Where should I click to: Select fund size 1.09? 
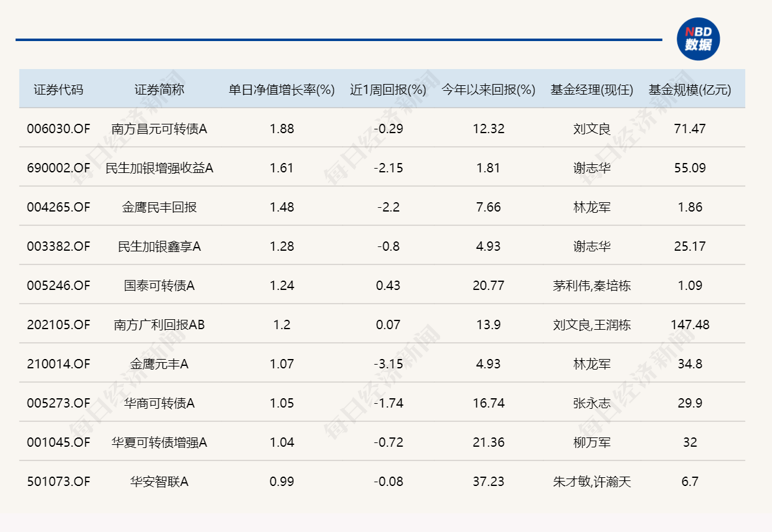coord(690,286)
